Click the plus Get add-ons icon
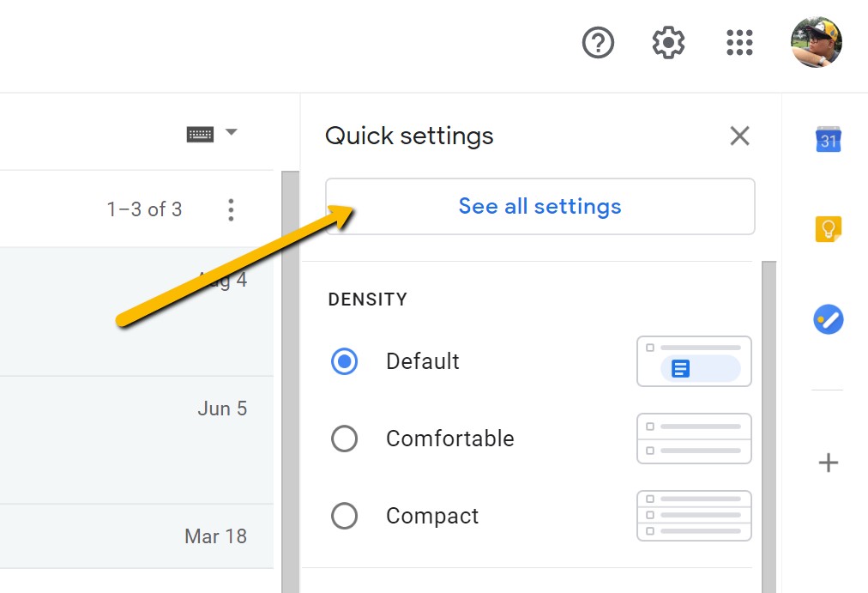 pos(829,463)
